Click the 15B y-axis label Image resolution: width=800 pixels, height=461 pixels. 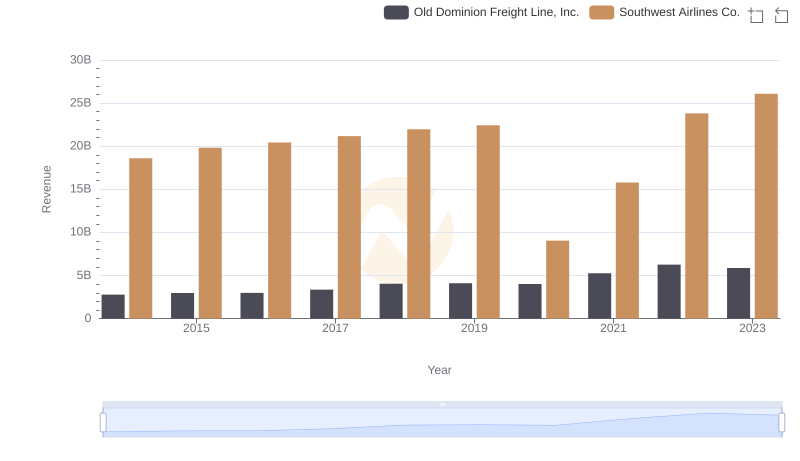tap(81, 189)
